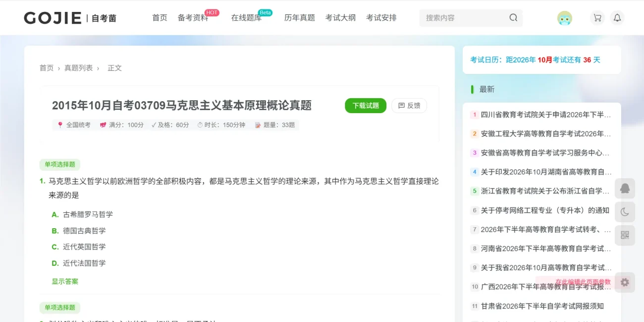This screenshot has height=322, width=644.
Task: Click the magnifier search icon
Action: (x=513, y=18)
